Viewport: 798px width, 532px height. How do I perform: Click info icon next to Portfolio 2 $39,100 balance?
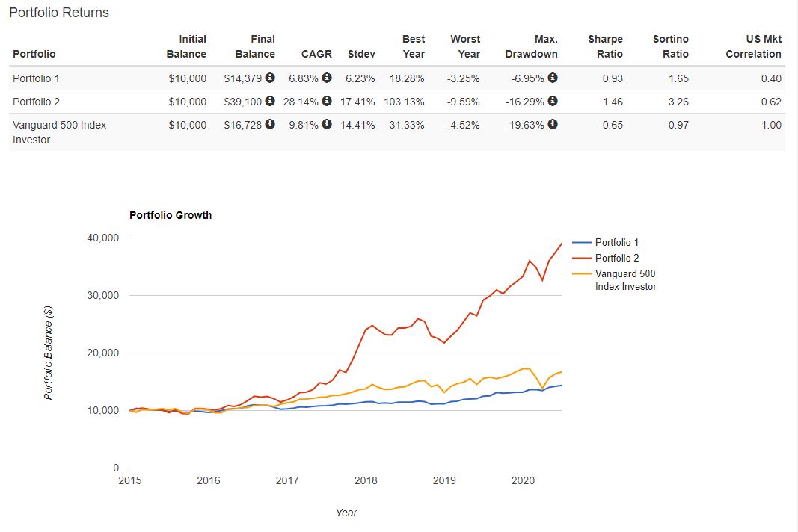(270, 102)
